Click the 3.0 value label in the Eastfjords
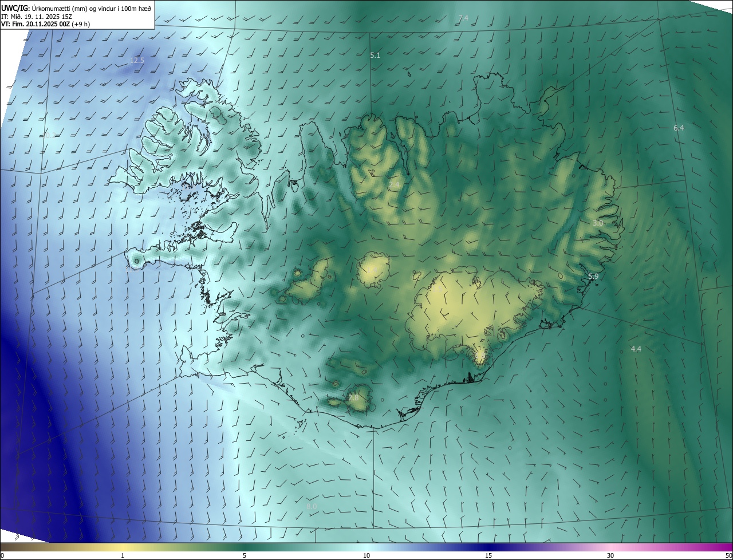This screenshot has height=560, width=733. pos(598,223)
